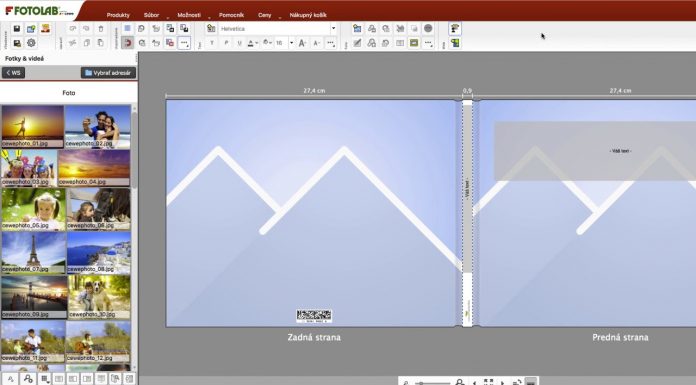696x385 pixels.
Task: Select the Foto tab header
Action: (x=69, y=93)
